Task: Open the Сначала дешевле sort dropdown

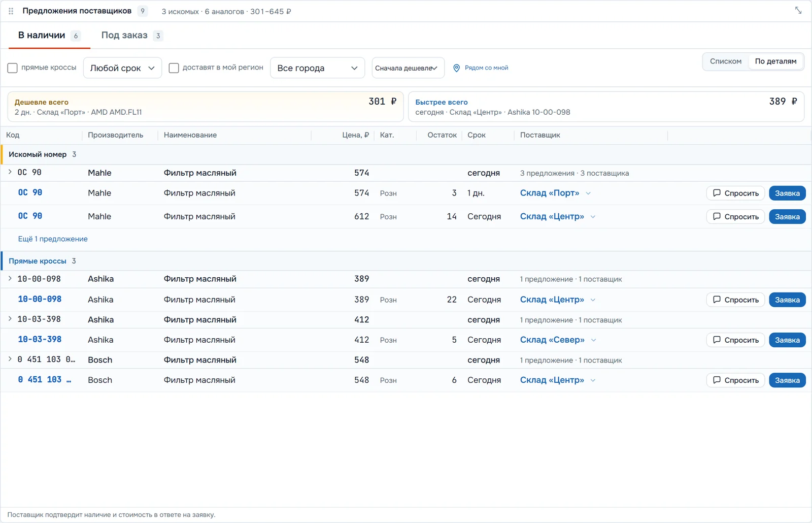Action: click(x=408, y=68)
